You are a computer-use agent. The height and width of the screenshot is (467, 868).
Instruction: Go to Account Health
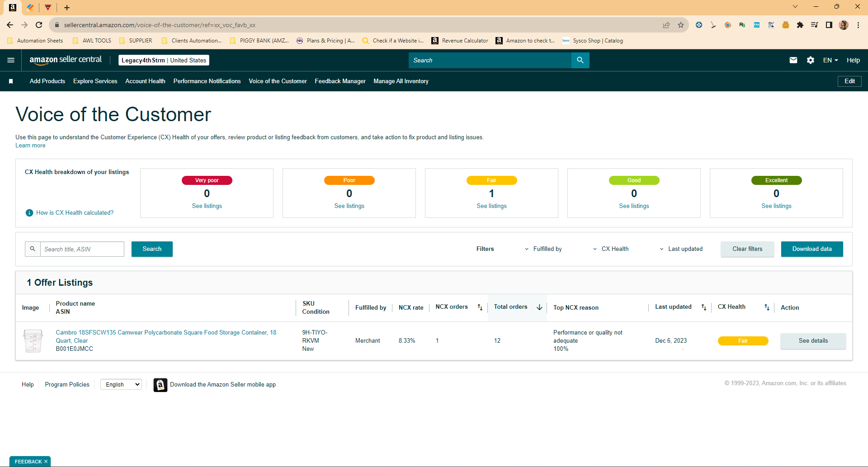pyautogui.click(x=145, y=81)
